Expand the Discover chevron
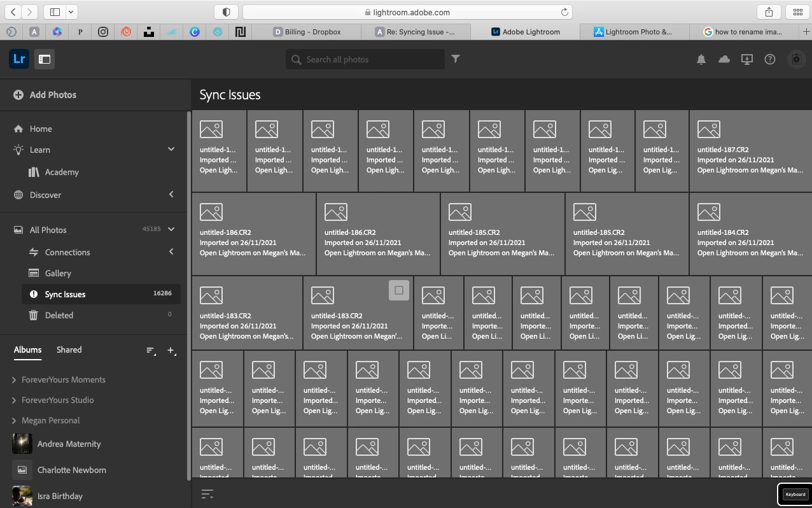 [x=171, y=194]
